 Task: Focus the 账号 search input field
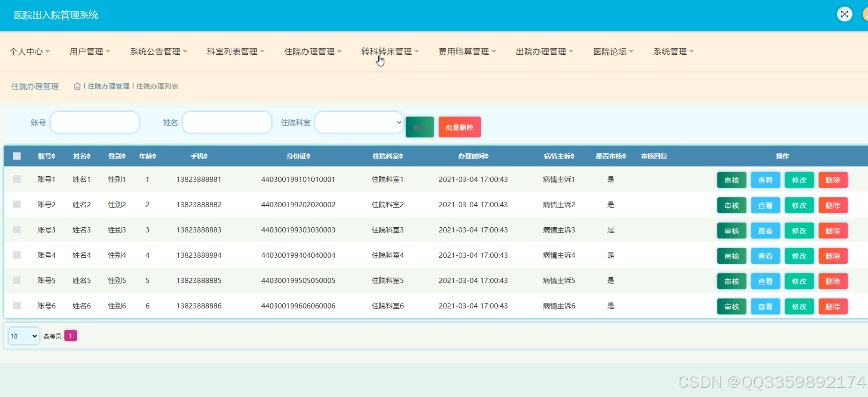coord(95,122)
